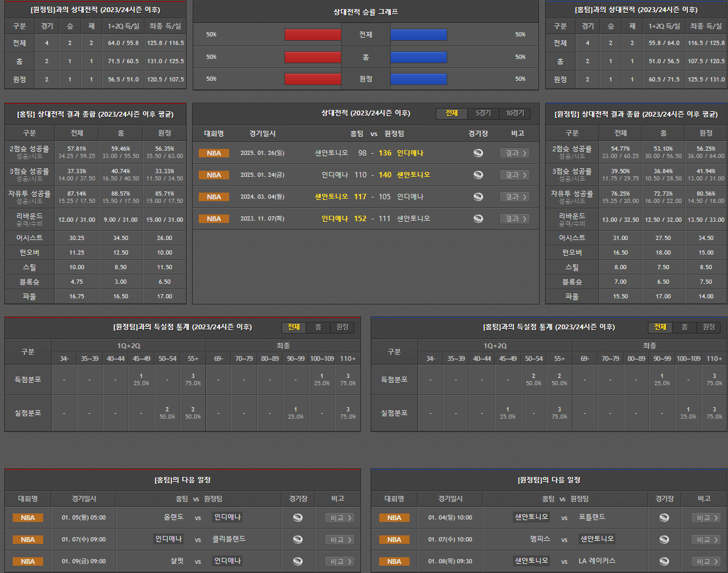Click stadium icon for 2025. 01. 26 game
The height and width of the screenshot is (573, 728).
478,153
